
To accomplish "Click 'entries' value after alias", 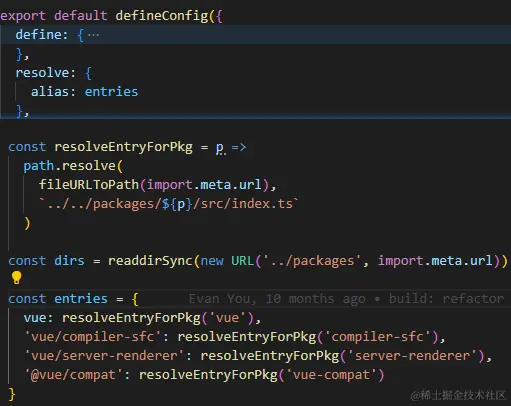I will [x=111, y=92].
